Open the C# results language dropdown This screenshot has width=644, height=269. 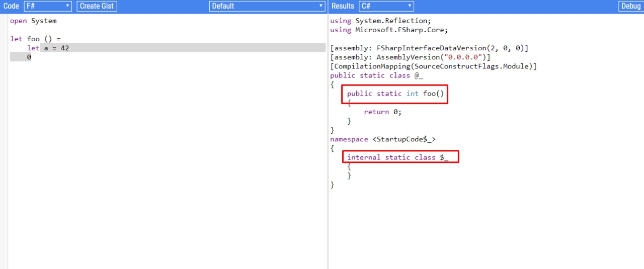(x=386, y=6)
